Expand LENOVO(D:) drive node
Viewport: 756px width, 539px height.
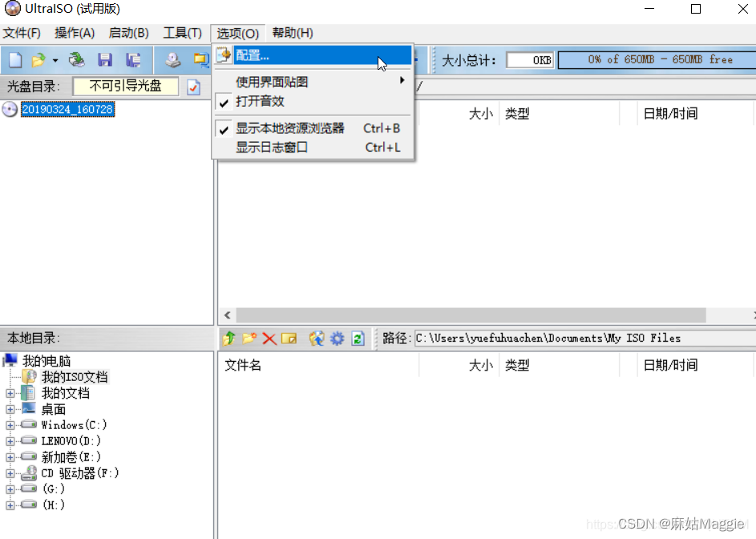point(10,441)
